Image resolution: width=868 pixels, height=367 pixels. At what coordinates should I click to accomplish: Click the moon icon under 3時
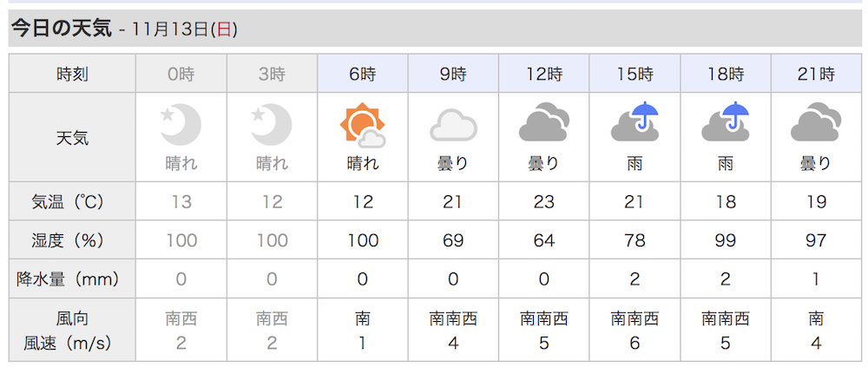click(271, 125)
